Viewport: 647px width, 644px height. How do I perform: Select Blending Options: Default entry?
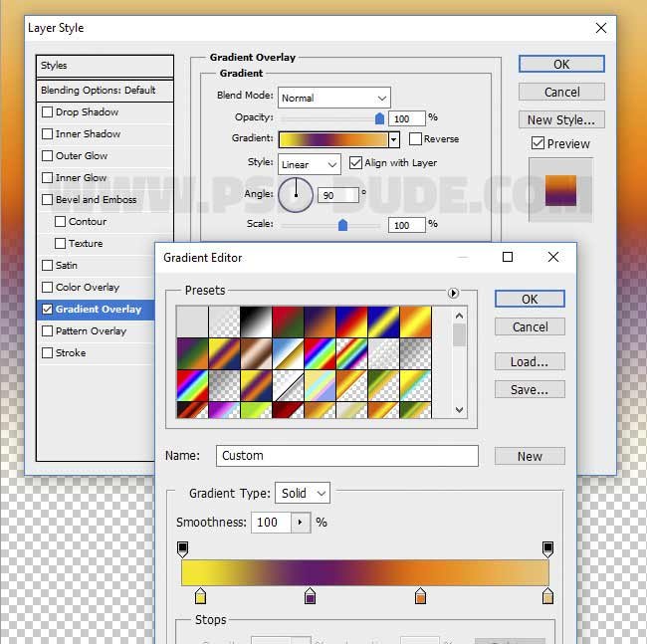tap(98, 91)
